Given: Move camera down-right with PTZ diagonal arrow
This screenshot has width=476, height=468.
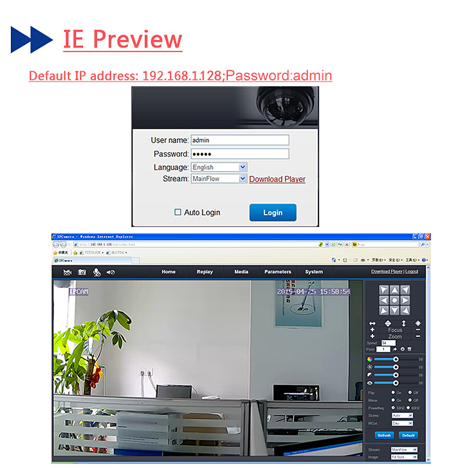Looking at the screenshot, I should tap(405, 310).
